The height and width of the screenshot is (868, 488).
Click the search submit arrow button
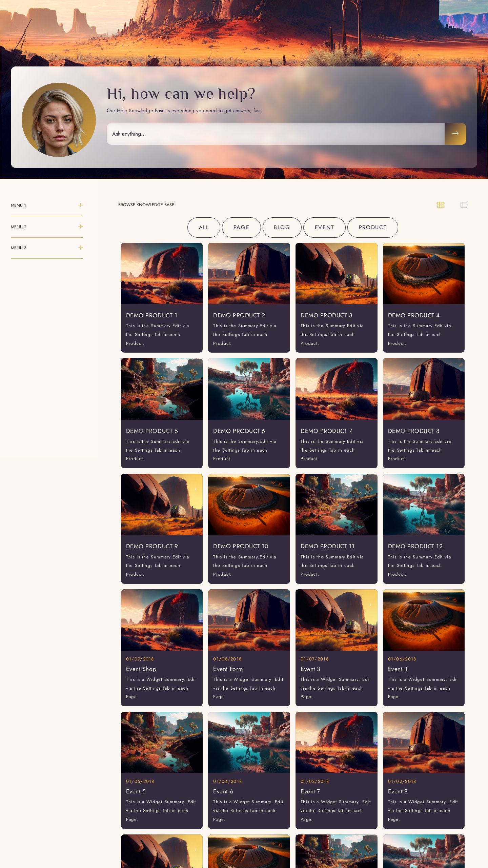tap(455, 134)
